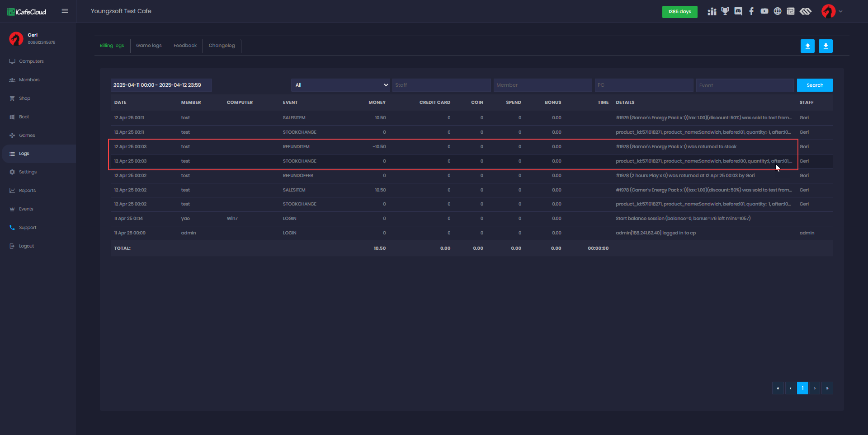The height and width of the screenshot is (435, 868).
Task: Click the 1385 days license button
Action: pyautogui.click(x=679, y=12)
